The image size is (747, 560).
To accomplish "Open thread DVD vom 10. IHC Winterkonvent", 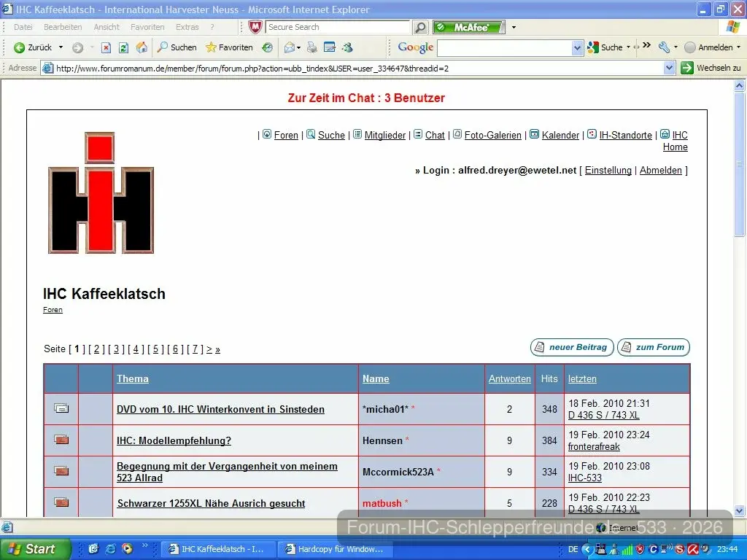I will (220, 409).
